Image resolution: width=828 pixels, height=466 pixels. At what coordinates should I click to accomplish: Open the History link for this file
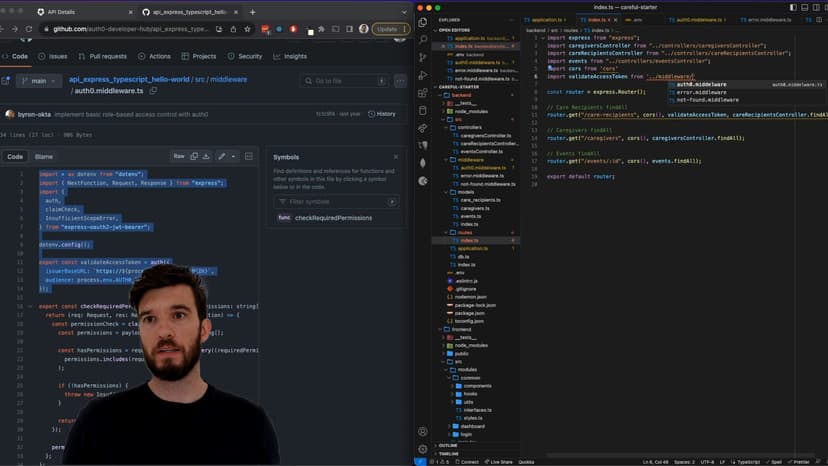(x=382, y=114)
